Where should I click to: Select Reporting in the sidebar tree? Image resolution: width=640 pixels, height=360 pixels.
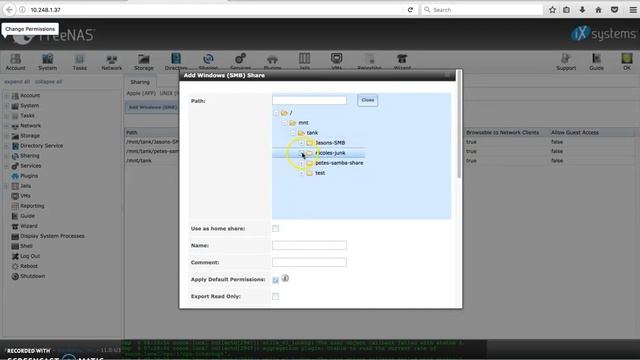32,206
